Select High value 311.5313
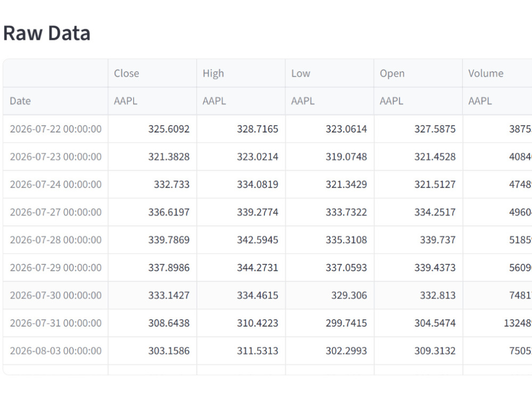 pyautogui.click(x=241, y=351)
